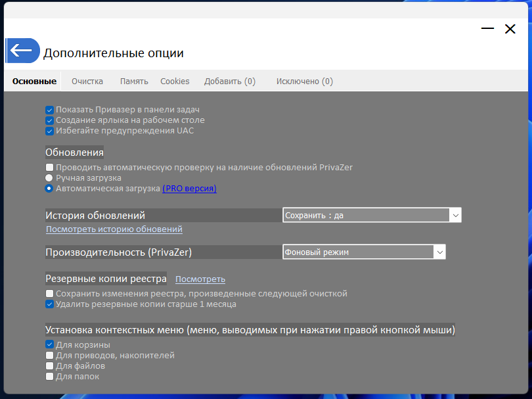Toggle Создание ярлыка на рабочем столе
The height and width of the screenshot is (399, 532).
pos(49,120)
